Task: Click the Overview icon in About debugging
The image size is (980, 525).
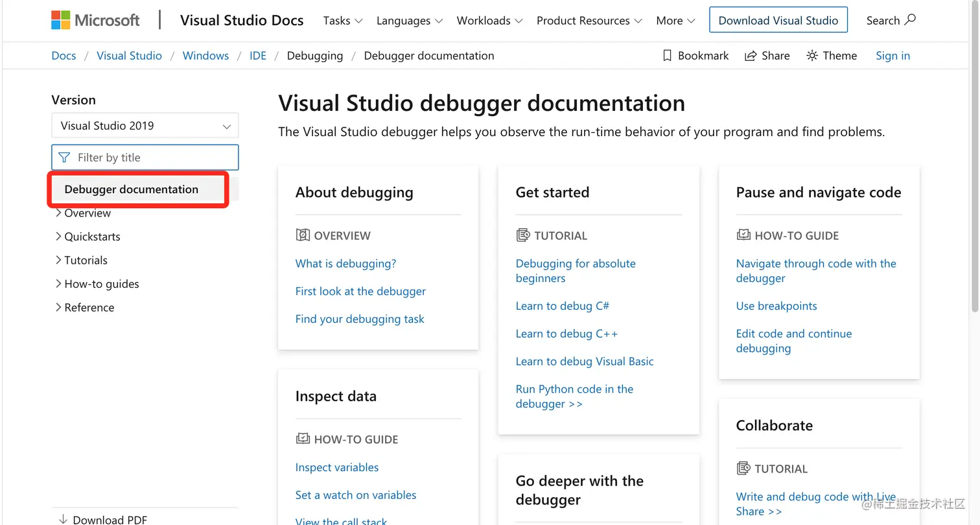Action: 303,235
